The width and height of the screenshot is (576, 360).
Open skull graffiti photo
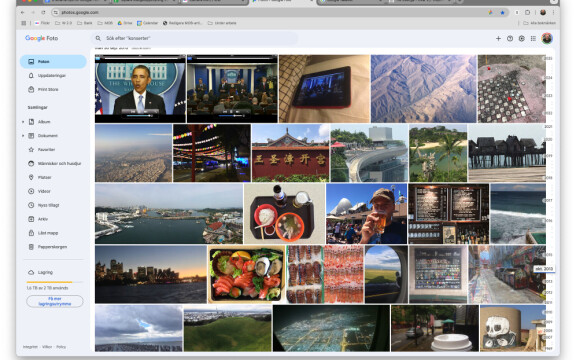[x=512, y=328]
